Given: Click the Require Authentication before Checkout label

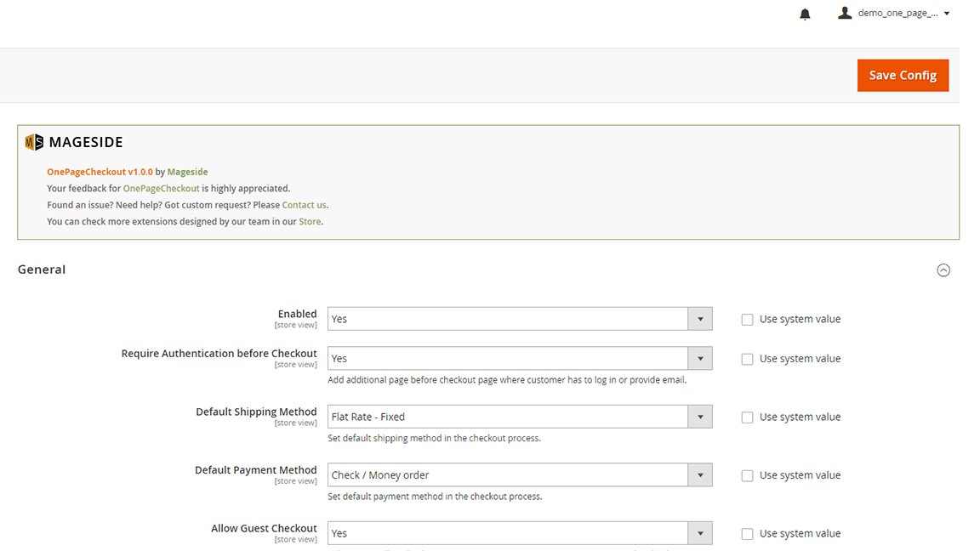Looking at the screenshot, I should click(x=219, y=354).
